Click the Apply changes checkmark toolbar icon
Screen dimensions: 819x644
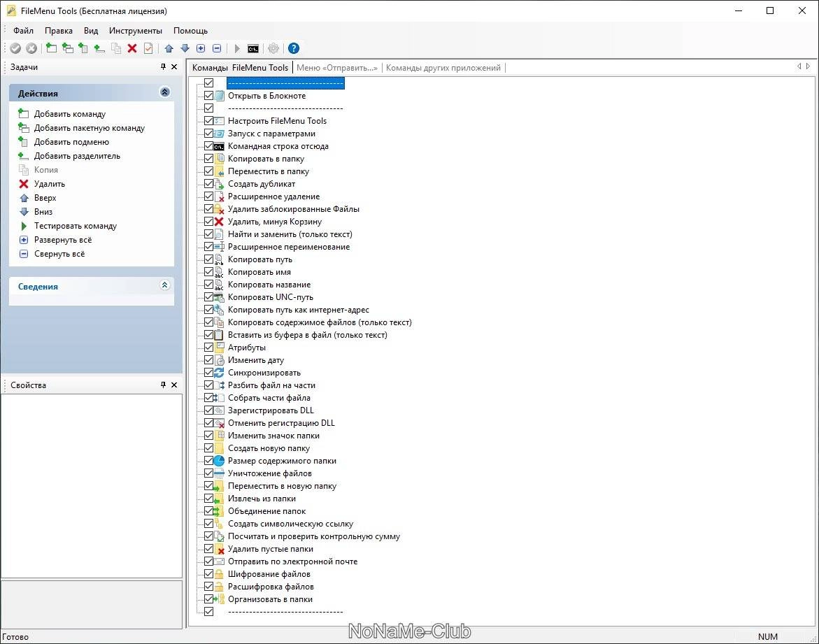click(x=15, y=48)
